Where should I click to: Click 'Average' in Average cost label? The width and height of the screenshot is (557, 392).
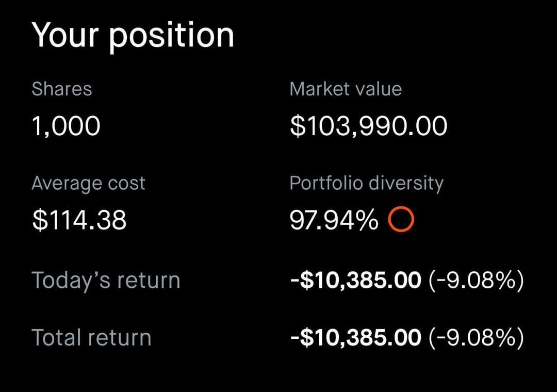click(67, 184)
